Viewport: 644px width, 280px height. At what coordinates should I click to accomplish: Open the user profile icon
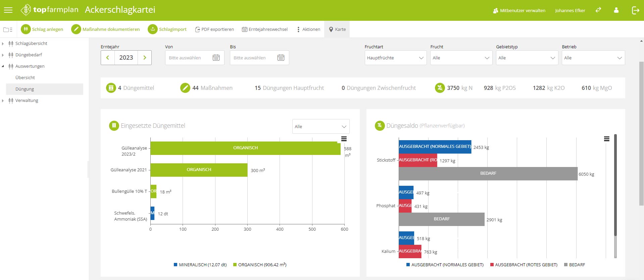[x=616, y=10]
